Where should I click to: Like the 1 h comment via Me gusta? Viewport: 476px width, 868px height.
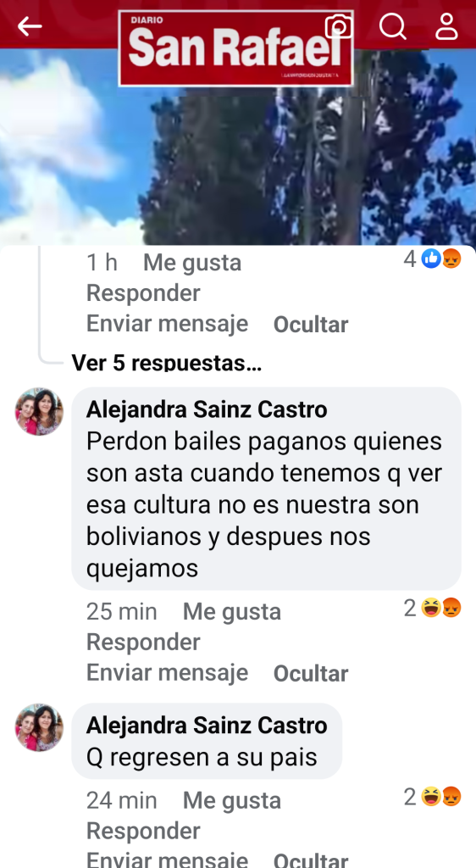(x=192, y=263)
